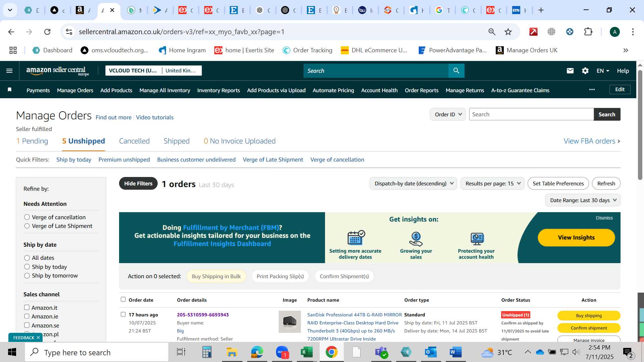The image size is (644, 362).
Task: Open the SanDisk product thumbnail image
Action: click(289, 322)
